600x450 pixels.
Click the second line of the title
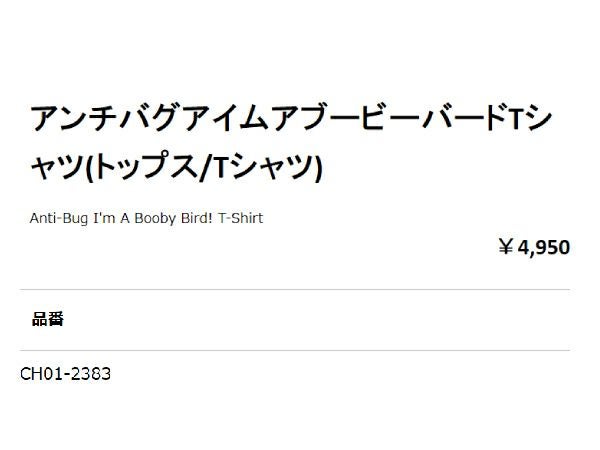pyautogui.click(x=175, y=167)
